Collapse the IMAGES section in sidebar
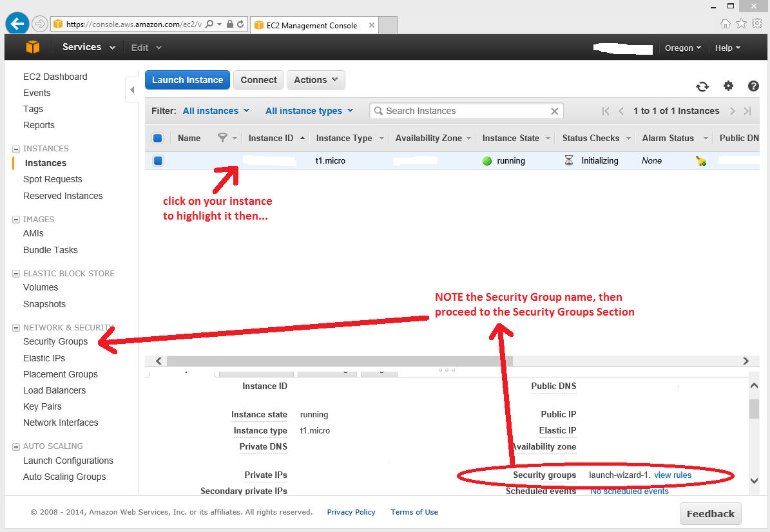Viewport: 770px width, 532px height. point(15,220)
